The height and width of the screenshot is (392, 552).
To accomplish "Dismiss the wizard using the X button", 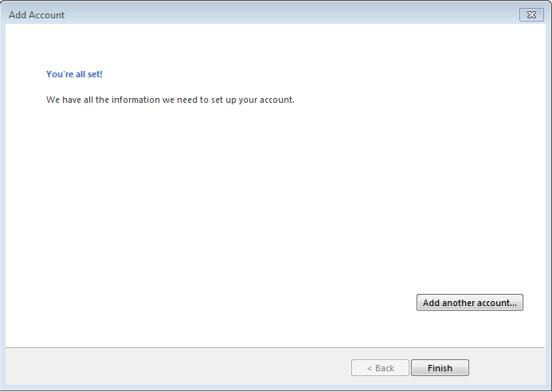I will pos(530,14).
